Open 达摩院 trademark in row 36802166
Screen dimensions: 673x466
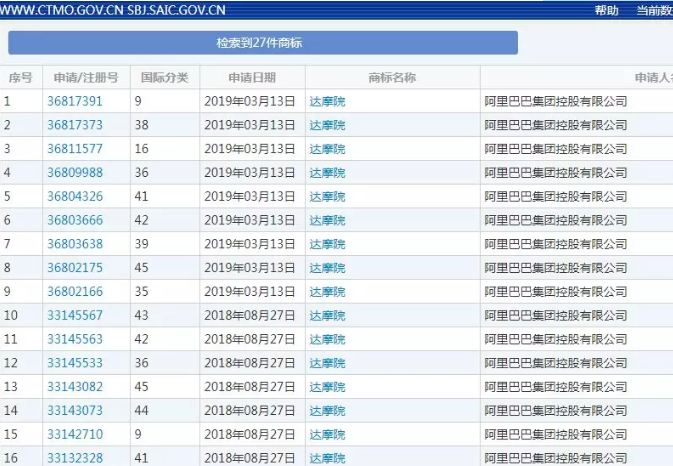(327, 291)
